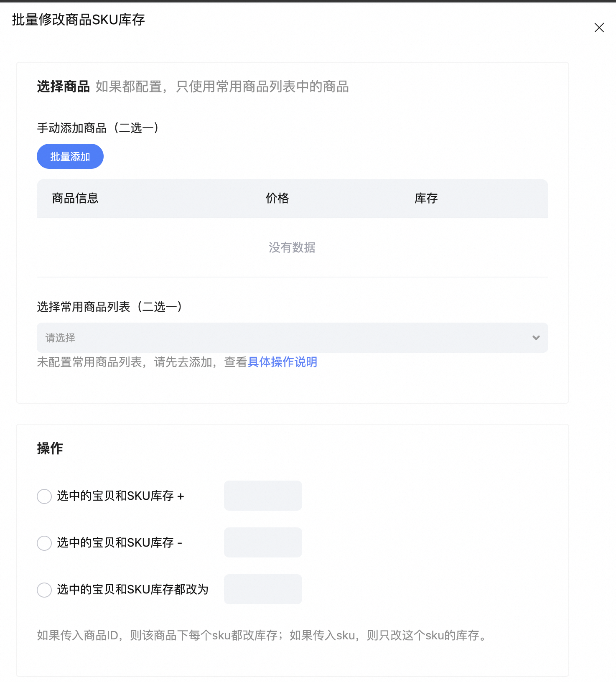Click the dialog title 批量修改商品SKU库存

79,20
